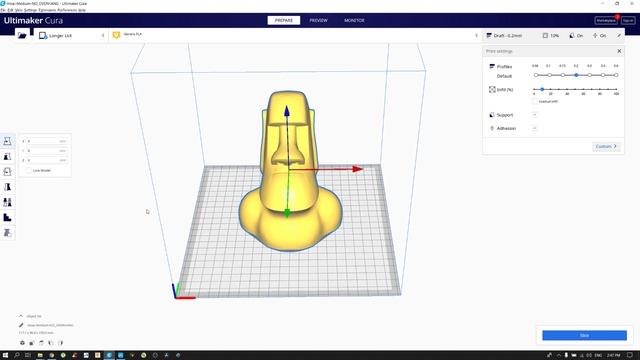Screen dimensions: 640x360
Task: Toggle the Adhesion checkbox
Action: click(534, 128)
